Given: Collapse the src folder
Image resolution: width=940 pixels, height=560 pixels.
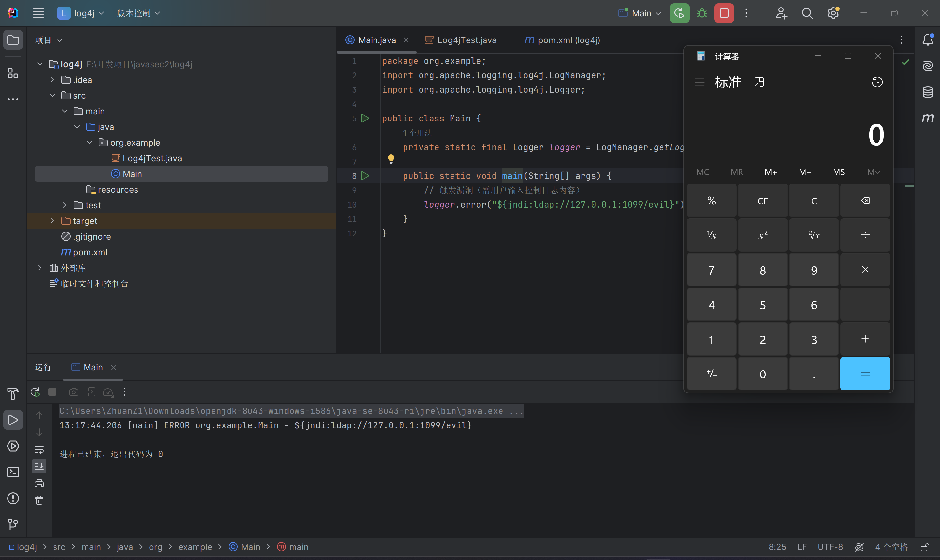Looking at the screenshot, I should pyautogui.click(x=52, y=95).
